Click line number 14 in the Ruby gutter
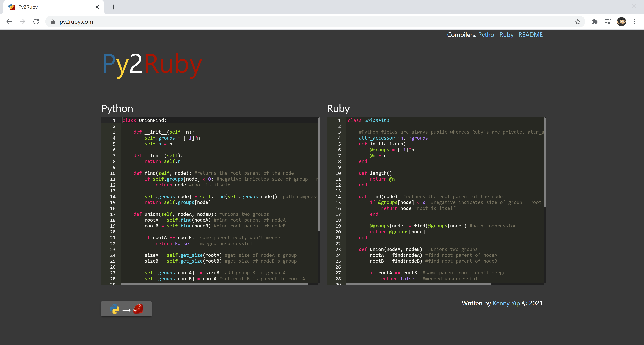 [338, 197]
